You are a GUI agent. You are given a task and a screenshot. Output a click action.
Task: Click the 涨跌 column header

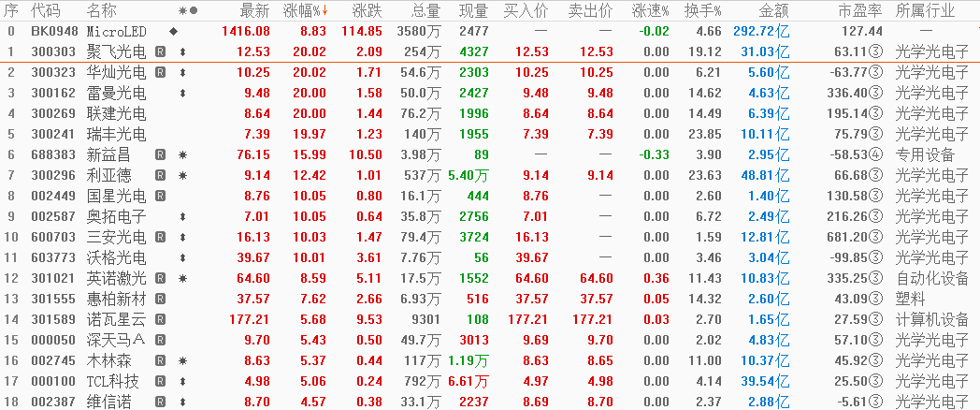point(367,10)
